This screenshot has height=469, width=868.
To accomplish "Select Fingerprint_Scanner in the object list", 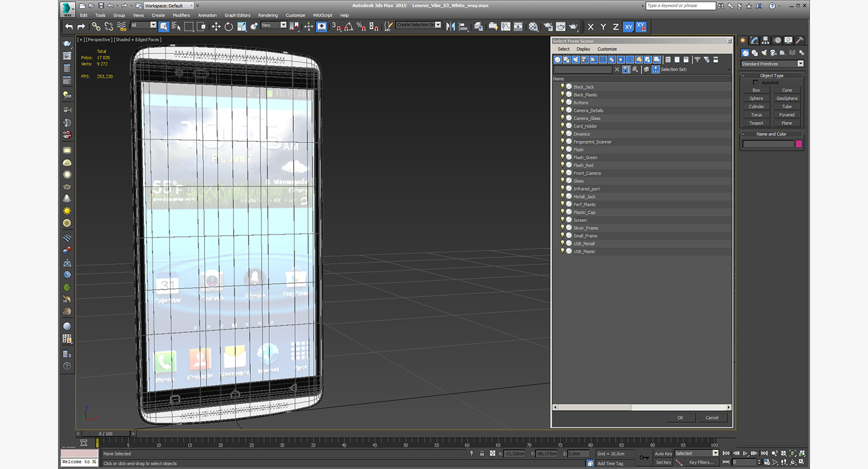I will [592, 141].
